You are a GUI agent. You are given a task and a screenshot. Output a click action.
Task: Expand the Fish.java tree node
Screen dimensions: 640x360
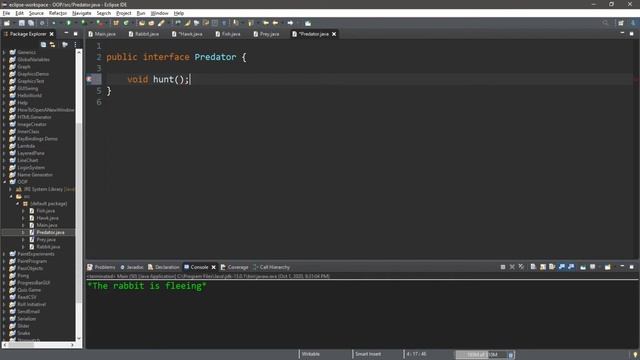coord(24,211)
